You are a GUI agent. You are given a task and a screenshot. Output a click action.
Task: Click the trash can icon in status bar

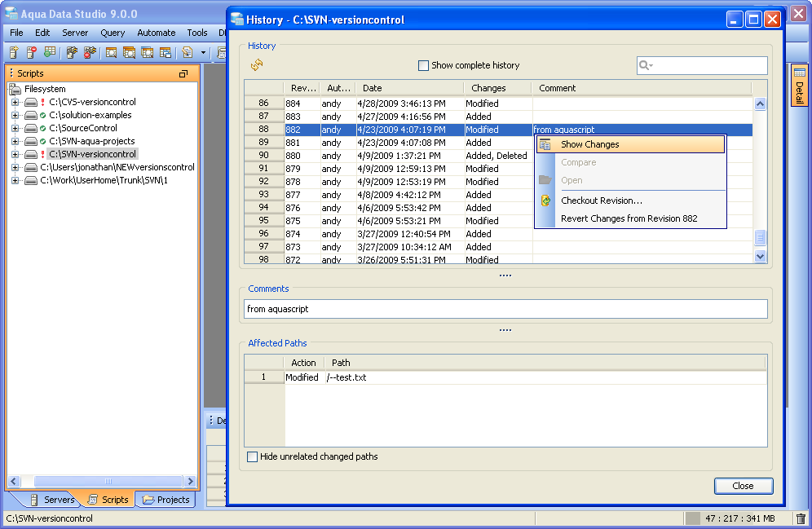coord(801,518)
